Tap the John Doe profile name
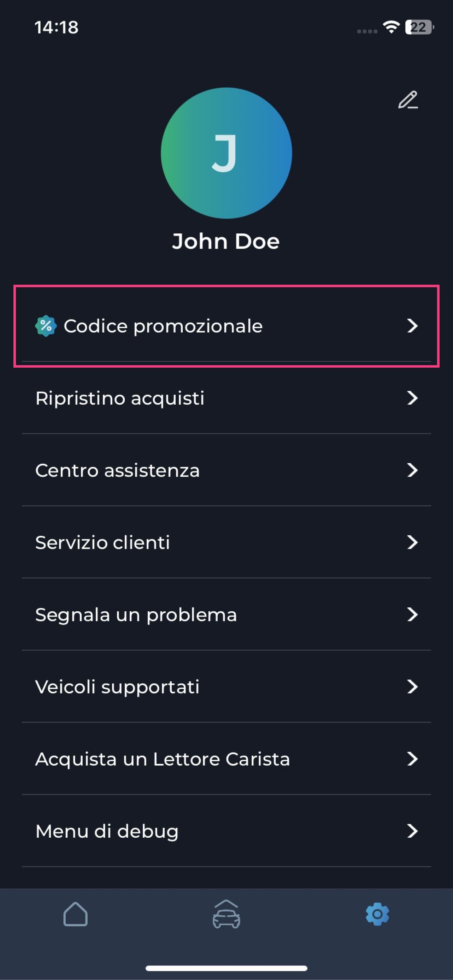The image size is (453, 980). (226, 241)
